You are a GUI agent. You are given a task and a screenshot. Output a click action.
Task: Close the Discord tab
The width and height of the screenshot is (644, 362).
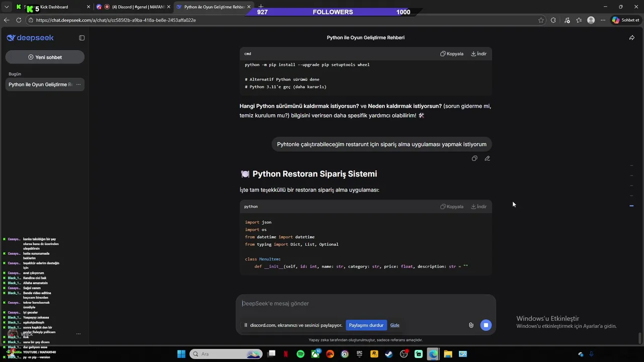click(169, 7)
